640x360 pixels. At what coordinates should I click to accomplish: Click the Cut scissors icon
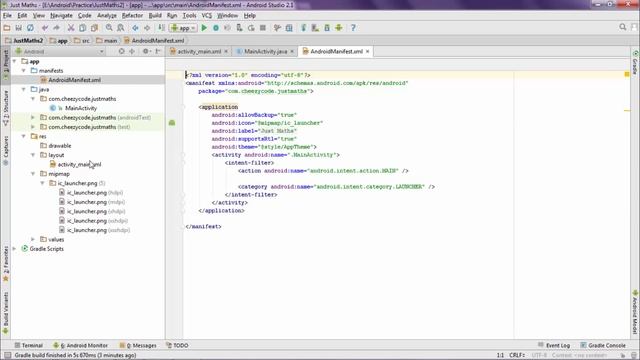pyautogui.click(x=71, y=28)
